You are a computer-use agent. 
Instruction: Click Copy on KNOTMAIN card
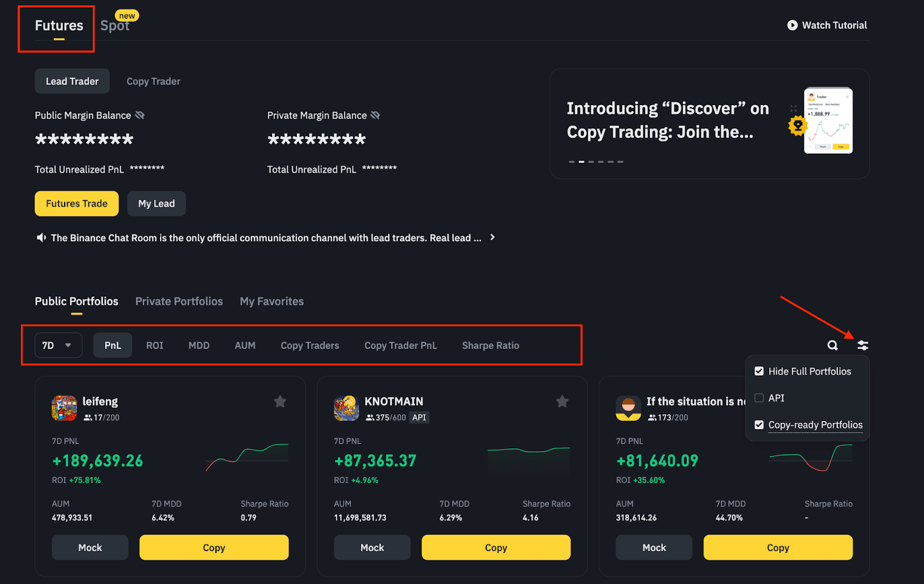coord(496,548)
